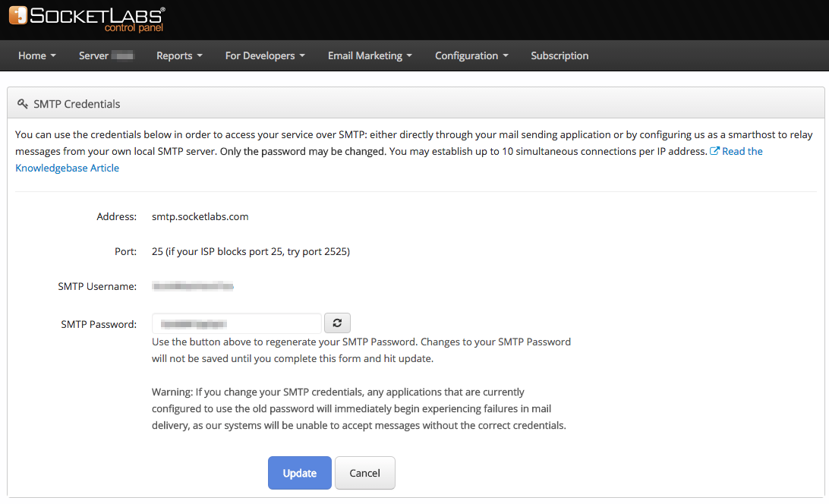Expand the Reports dropdown menu
This screenshot has width=829, height=504.
(x=179, y=55)
